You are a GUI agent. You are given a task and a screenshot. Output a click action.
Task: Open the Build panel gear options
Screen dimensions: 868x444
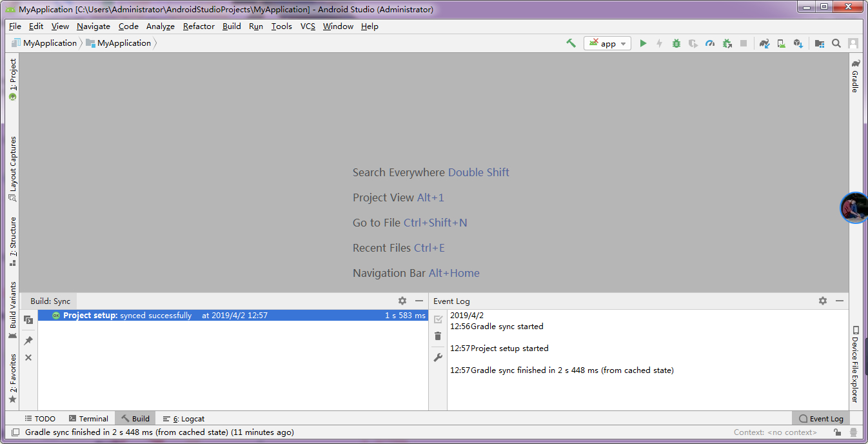[x=402, y=301]
